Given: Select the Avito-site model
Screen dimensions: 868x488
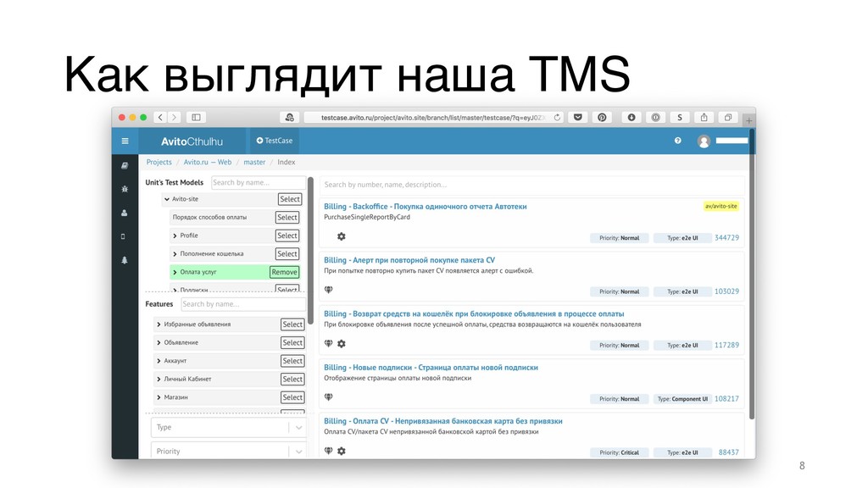Looking at the screenshot, I should pos(290,199).
